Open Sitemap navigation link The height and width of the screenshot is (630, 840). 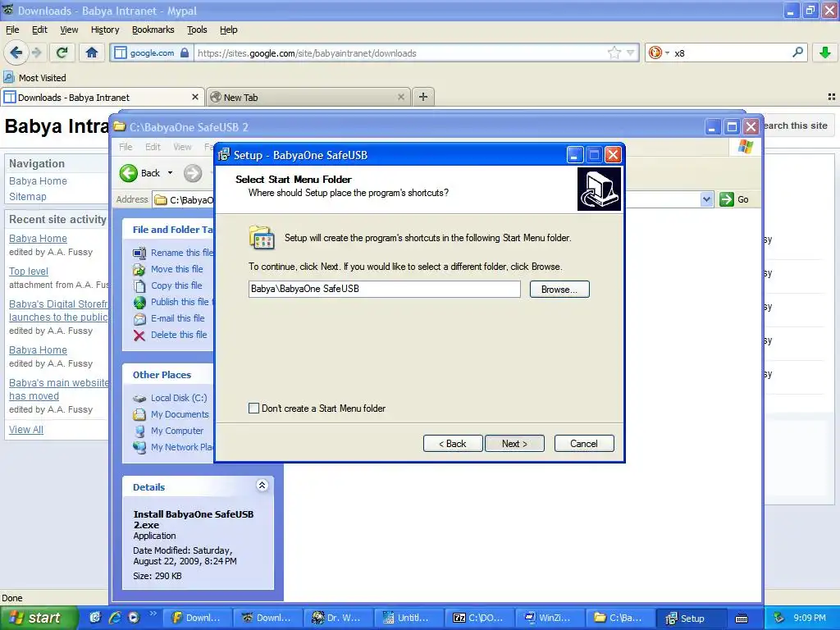pos(28,197)
